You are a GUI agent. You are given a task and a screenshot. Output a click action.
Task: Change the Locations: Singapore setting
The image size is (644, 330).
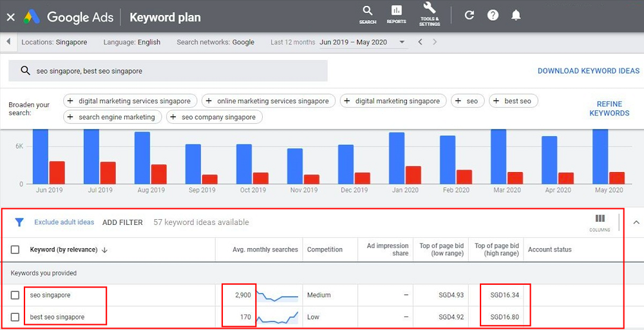coord(54,42)
